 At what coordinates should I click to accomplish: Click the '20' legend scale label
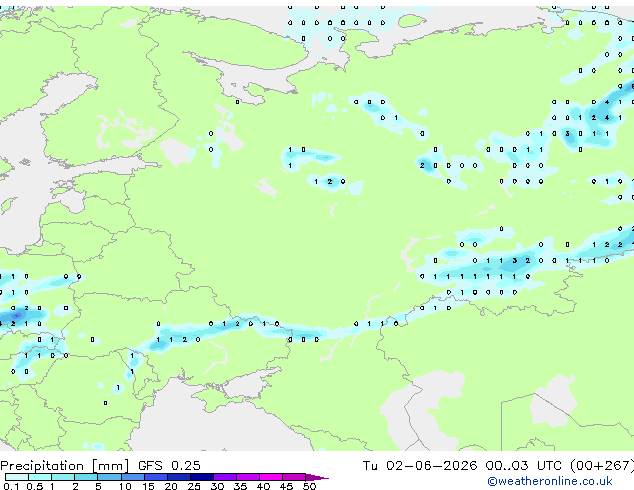click(171, 486)
